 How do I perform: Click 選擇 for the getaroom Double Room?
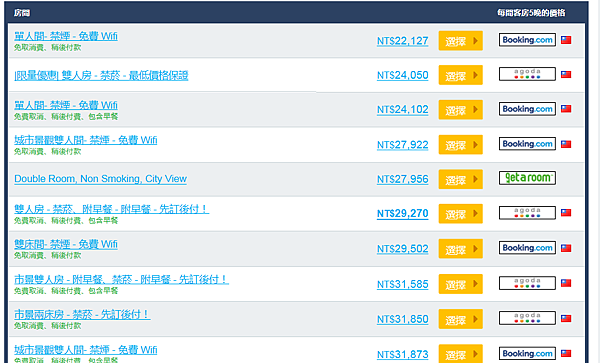pos(460,179)
